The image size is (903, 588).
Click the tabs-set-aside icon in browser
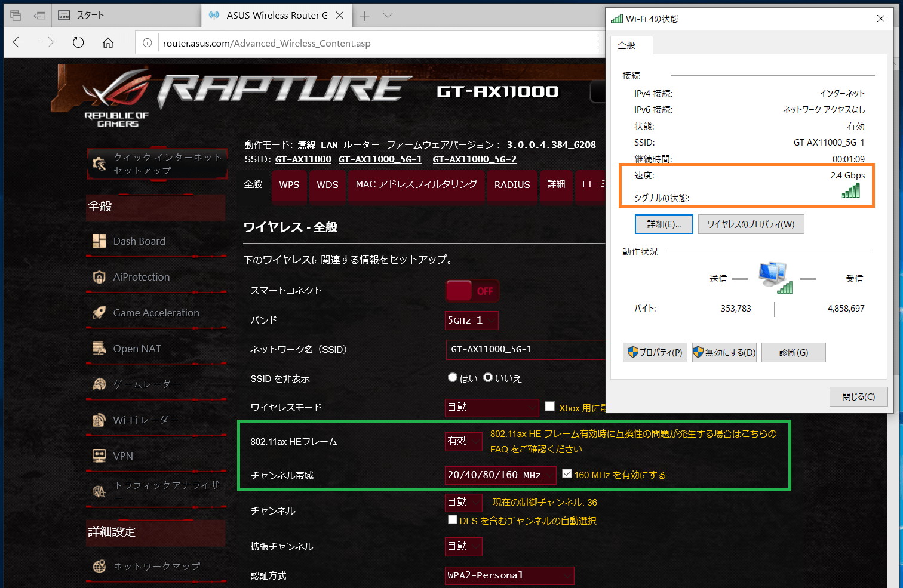(x=16, y=16)
